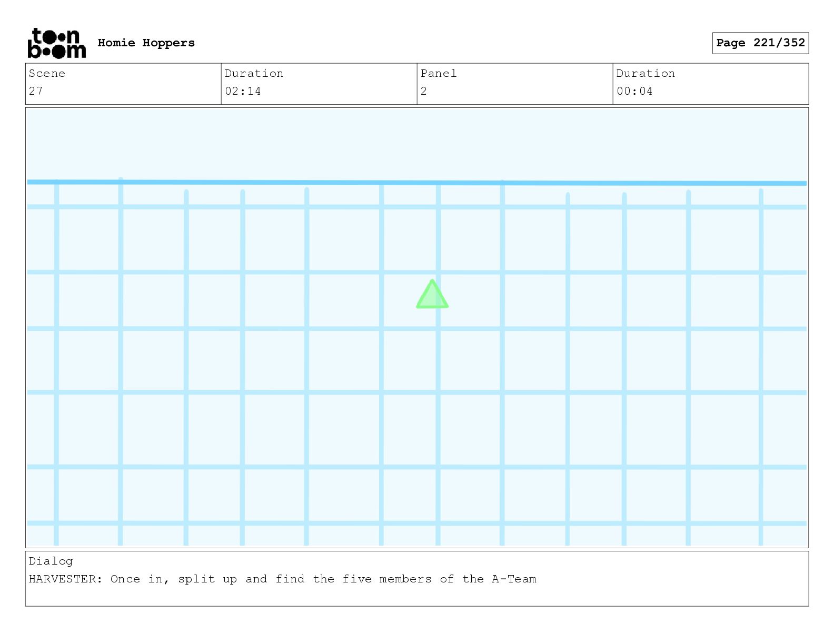834x644 pixels.
Task: Click the phrase 'split up' in dialog
Action: [207, 579]
